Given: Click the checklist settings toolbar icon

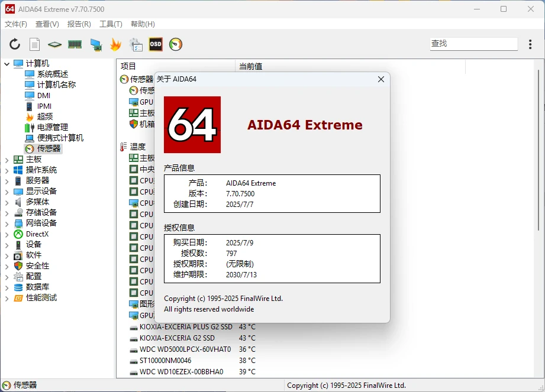Looking at the screenshot, I should point(136,45).
